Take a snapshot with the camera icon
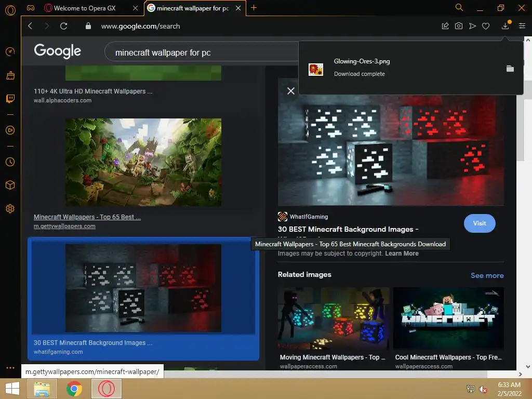This screenshot has width=532, height=399. pyautogui.click(x=459, y=26)
